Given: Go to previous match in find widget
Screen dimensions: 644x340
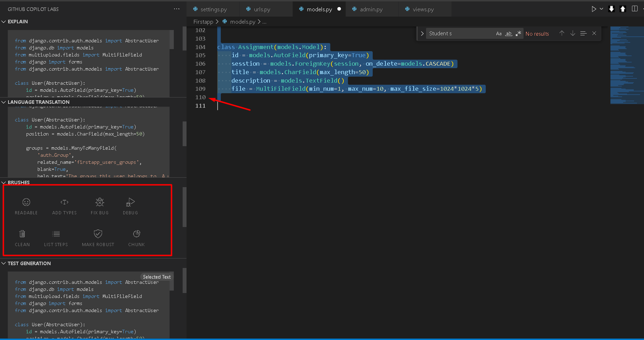Looking at the screenshot, I should point(562,33).
